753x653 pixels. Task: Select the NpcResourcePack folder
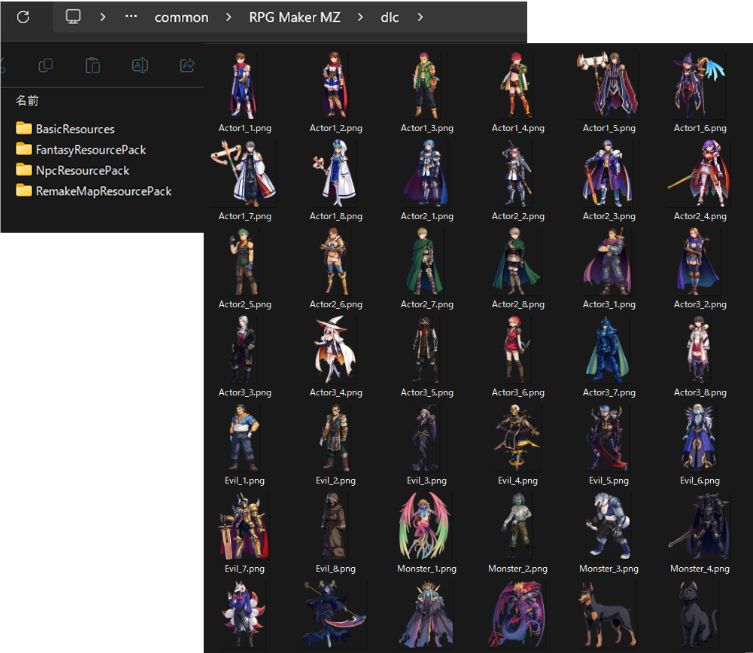(82, 171)
